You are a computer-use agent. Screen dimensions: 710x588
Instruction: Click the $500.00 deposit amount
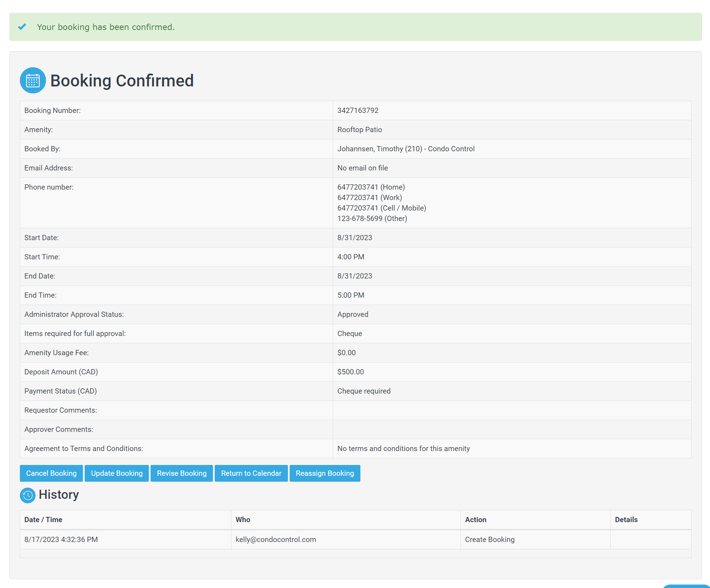tap(350, 372)
